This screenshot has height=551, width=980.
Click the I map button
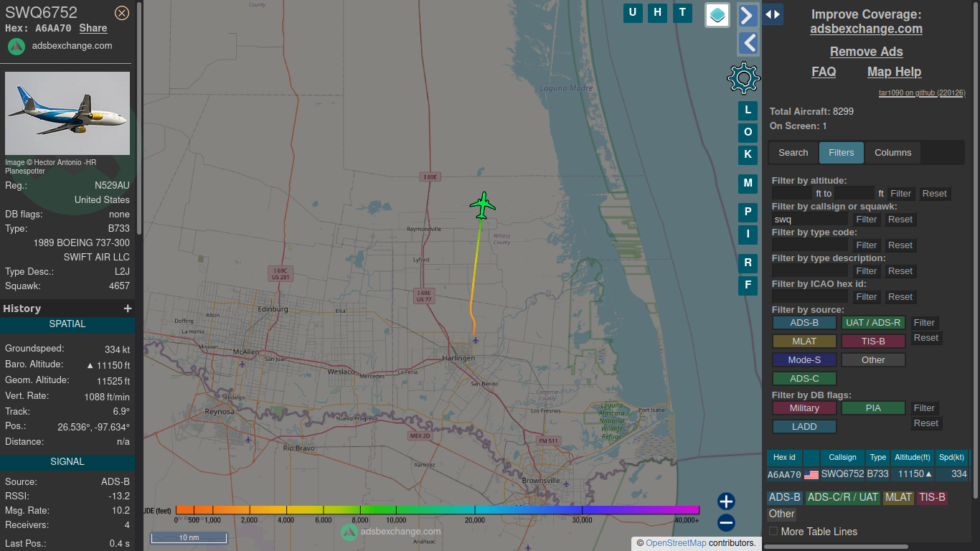click(748, 235)
